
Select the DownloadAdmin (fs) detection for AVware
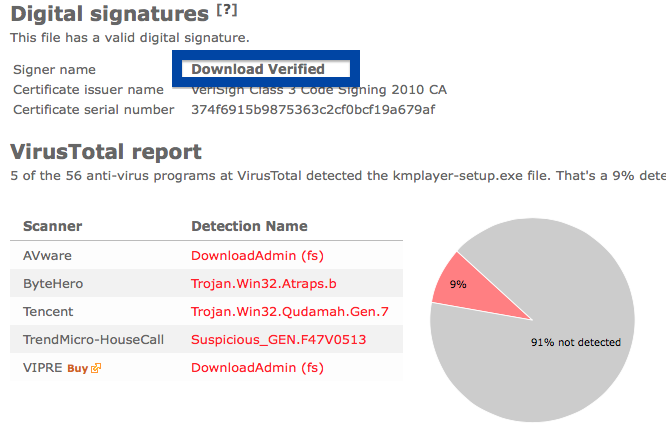point(257,256)
